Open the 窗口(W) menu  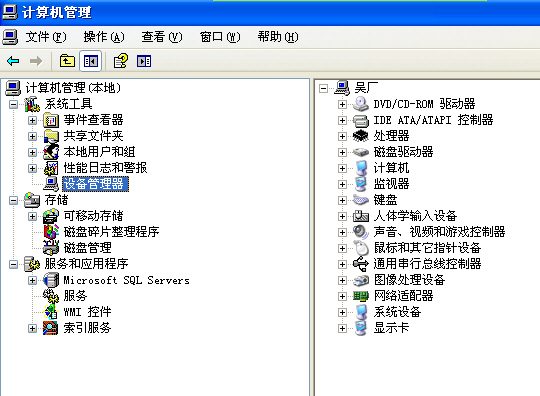(x=220, y=37)
